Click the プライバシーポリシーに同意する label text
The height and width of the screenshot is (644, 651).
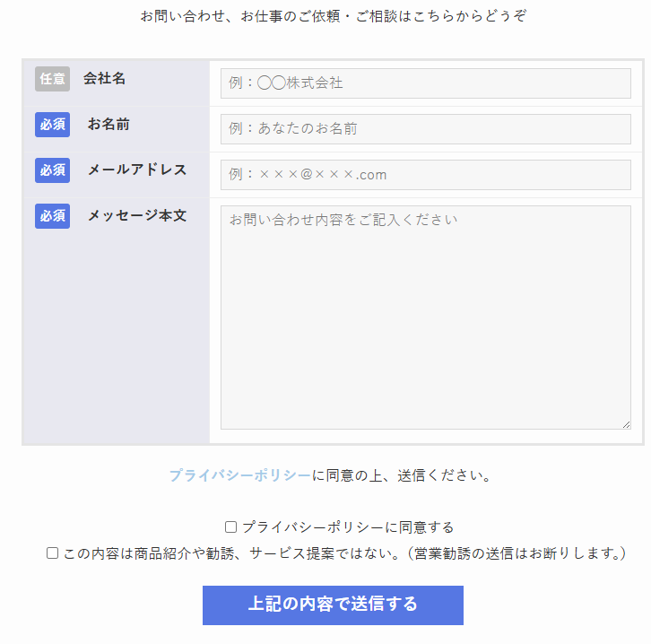348,527
